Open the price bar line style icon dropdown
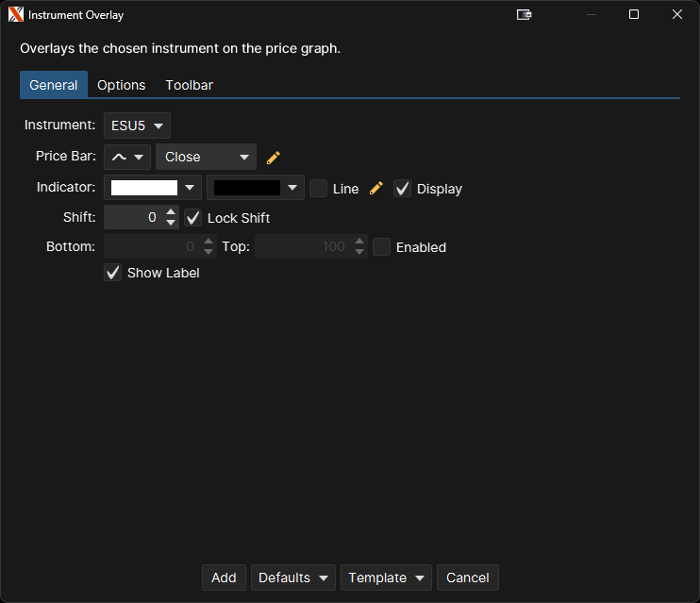The height and width of the screenshot is (603, 700). [127, 158]
